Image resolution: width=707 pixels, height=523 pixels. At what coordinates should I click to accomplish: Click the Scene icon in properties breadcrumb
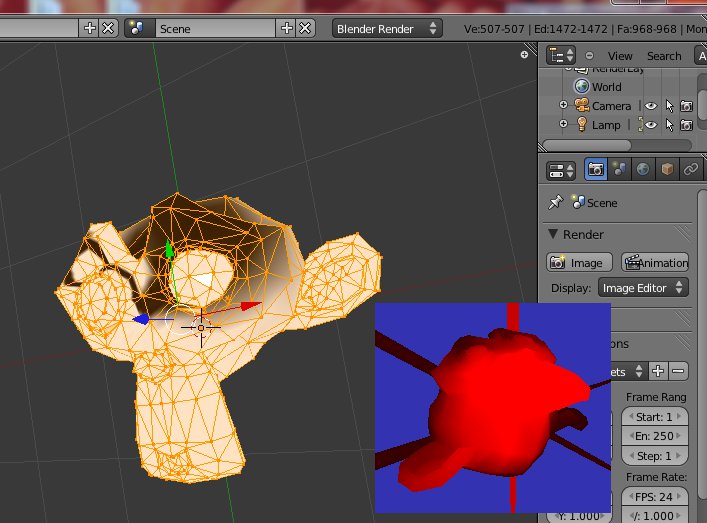coord(578,202)
